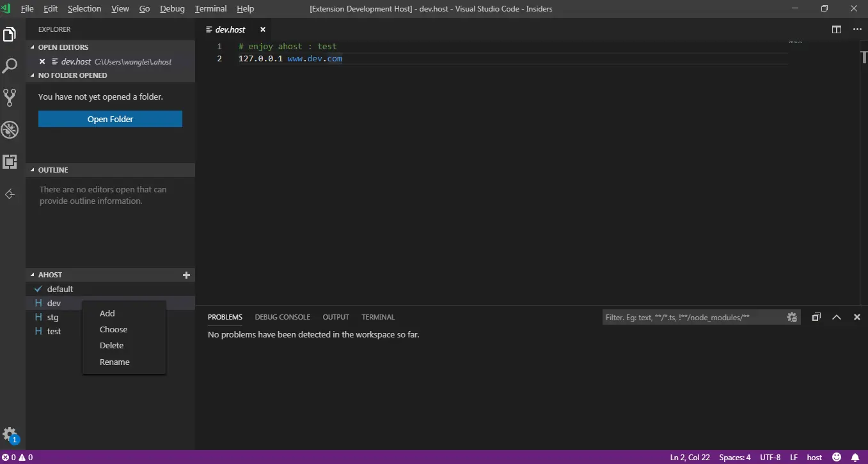The image size is (868, 464).
Task: Pick Rename from the context menu
Action: click(124, 362)
